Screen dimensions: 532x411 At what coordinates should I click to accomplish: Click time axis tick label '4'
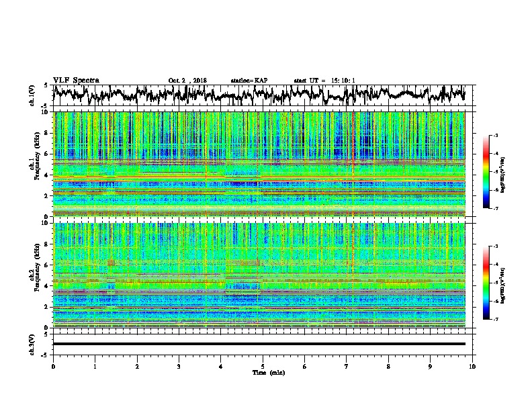[x=221, y=367]
